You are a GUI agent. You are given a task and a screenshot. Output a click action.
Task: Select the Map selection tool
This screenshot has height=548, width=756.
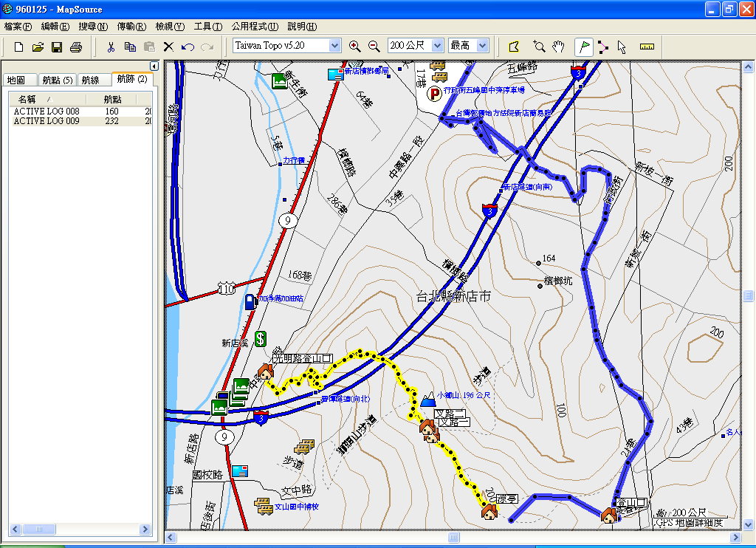click(514, 47)
